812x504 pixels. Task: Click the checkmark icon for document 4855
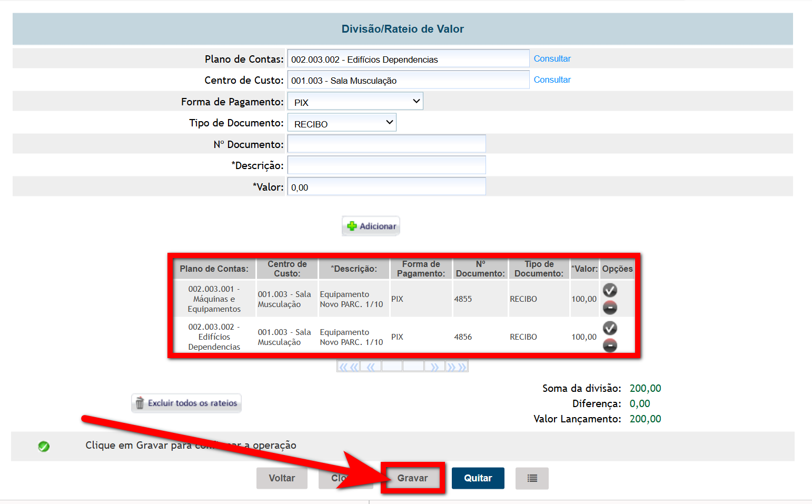coord(610,290)
